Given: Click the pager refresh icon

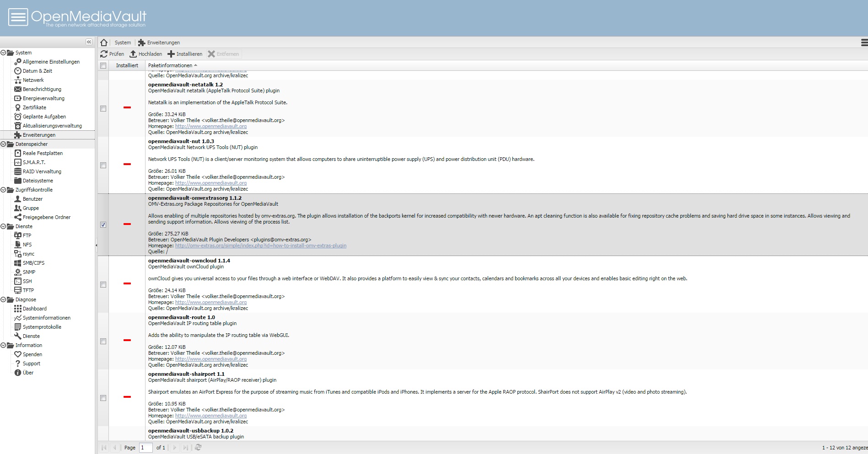Looking at the screenshot, I should 198,448.
